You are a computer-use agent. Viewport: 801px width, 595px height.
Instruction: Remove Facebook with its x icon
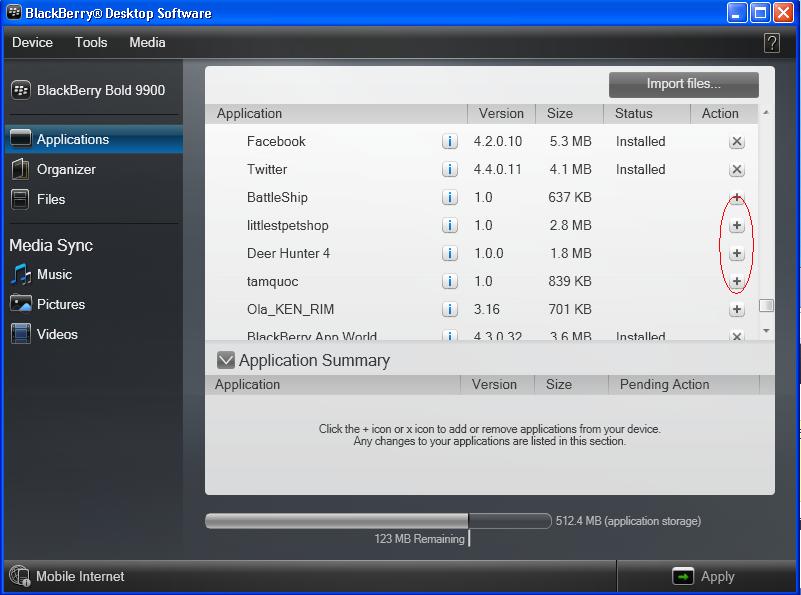pos(737,141)
